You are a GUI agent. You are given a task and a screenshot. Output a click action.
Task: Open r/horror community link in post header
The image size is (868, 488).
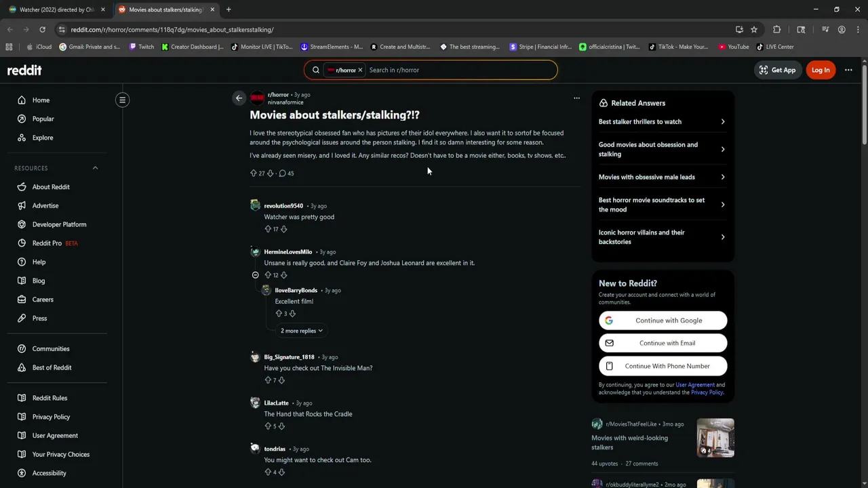[278, 95]
